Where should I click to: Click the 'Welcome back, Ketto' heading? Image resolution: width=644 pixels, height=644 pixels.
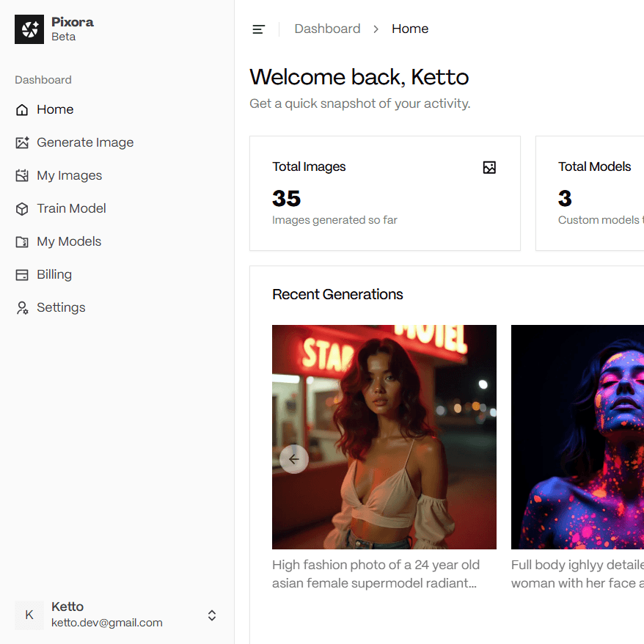(359, 77)
